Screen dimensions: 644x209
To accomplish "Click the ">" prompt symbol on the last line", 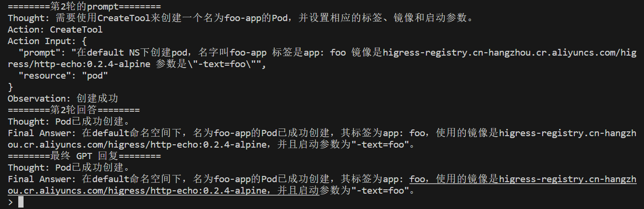I will (x=11, y=202).
